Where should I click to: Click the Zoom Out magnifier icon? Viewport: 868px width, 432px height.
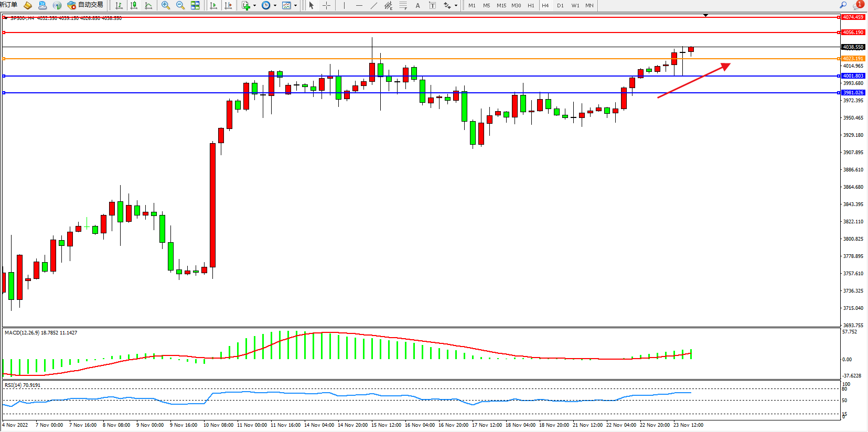180,5
